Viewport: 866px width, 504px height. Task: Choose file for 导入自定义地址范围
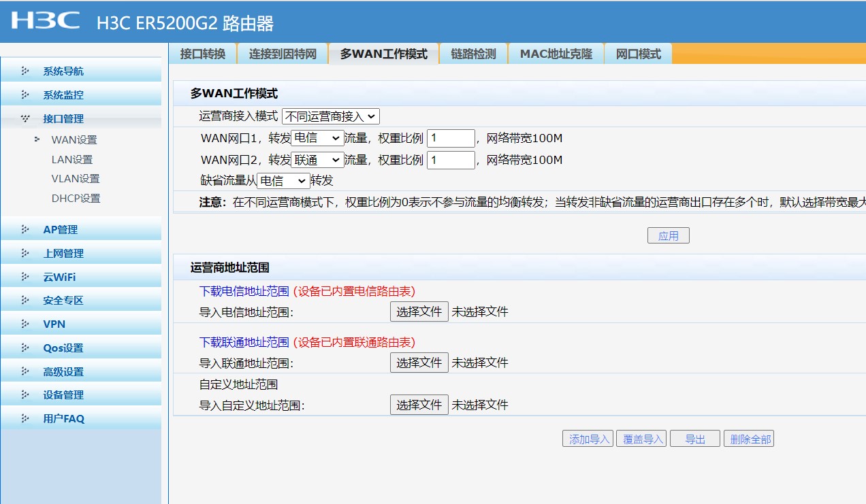click(x=419, y=405)
